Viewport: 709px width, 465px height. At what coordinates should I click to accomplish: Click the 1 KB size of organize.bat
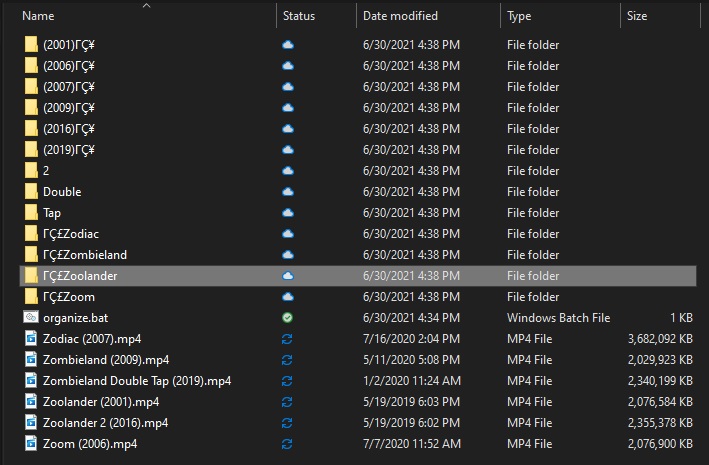point(681,318)
